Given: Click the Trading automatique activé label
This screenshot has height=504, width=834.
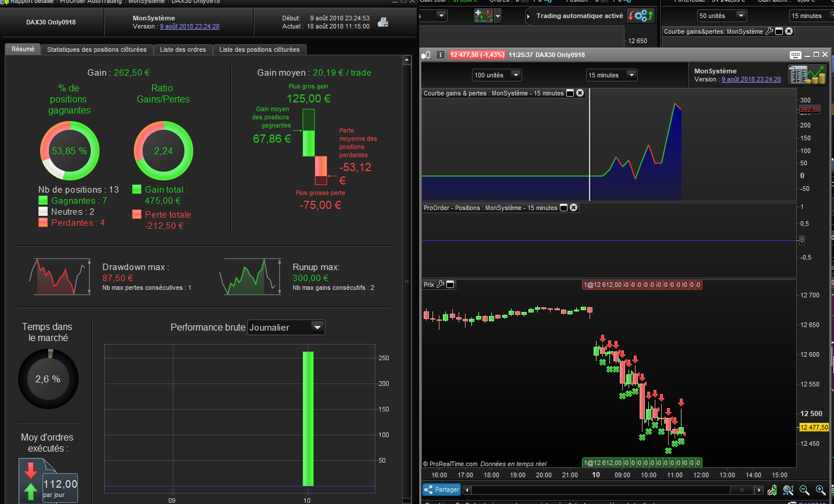Looking at the screenshot, I should pyautogui.click(x=580, y=16).
